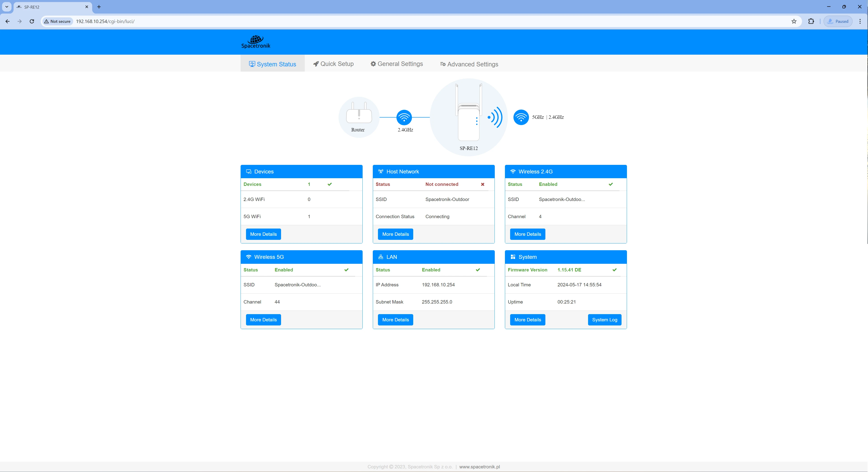Click the Wireless 2.4G truncated SSID text
868x472 pixels.
[562, 199]
